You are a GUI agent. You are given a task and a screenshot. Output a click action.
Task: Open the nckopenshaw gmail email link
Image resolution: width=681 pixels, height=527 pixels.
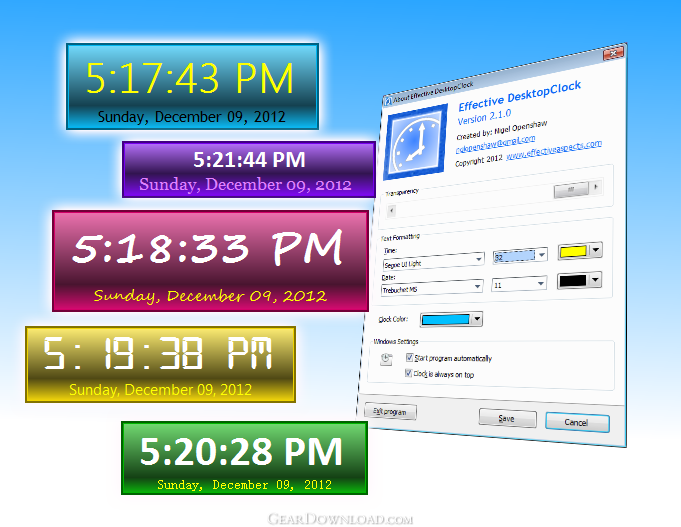[x=495, y=144]
